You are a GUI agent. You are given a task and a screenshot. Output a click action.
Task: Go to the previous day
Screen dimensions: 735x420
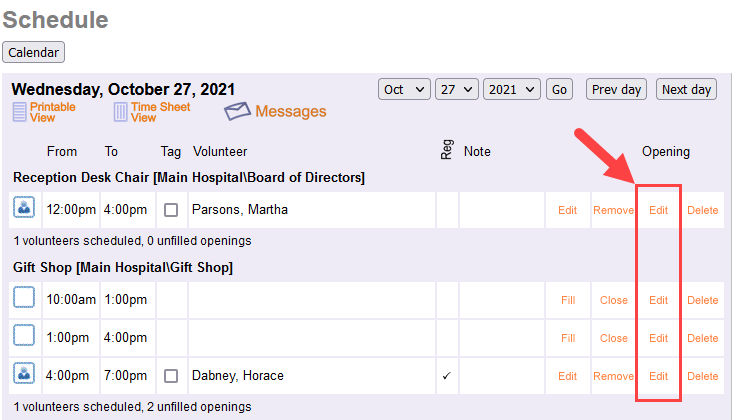(616, 90)
